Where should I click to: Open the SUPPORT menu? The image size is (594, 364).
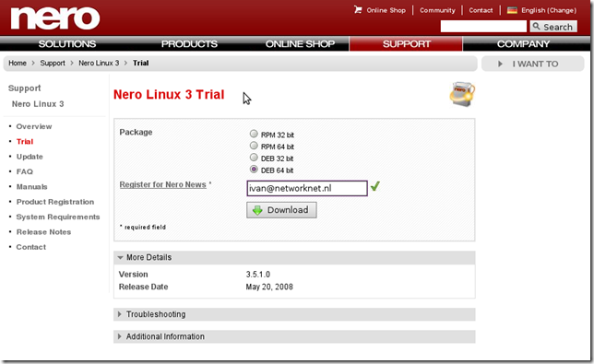[x=406, y=44]
